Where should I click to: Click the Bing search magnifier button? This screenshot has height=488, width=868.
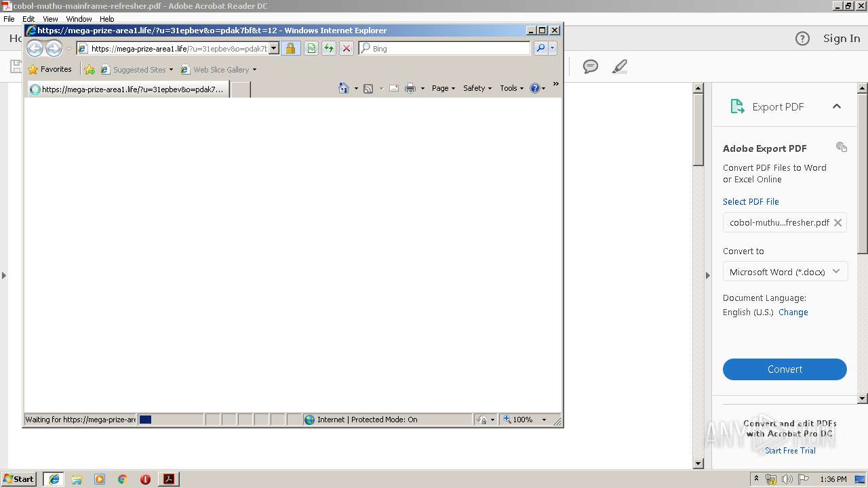(x=540, y=48)
